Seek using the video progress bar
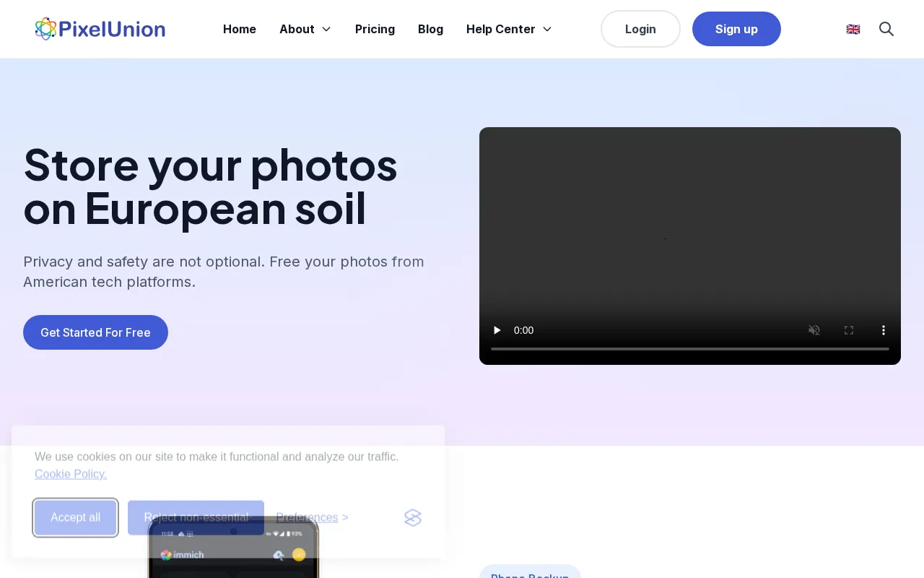 point(690,349)
